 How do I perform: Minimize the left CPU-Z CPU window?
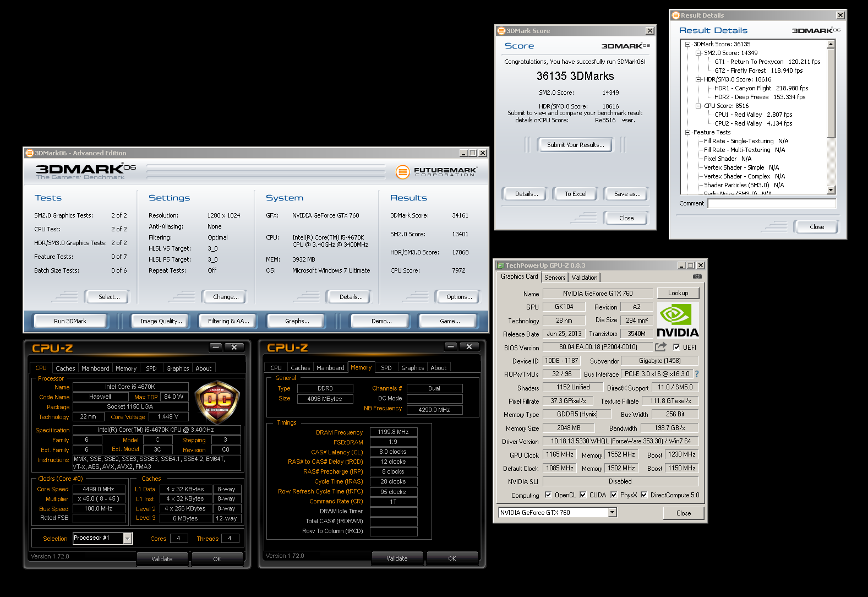point(215,347)
